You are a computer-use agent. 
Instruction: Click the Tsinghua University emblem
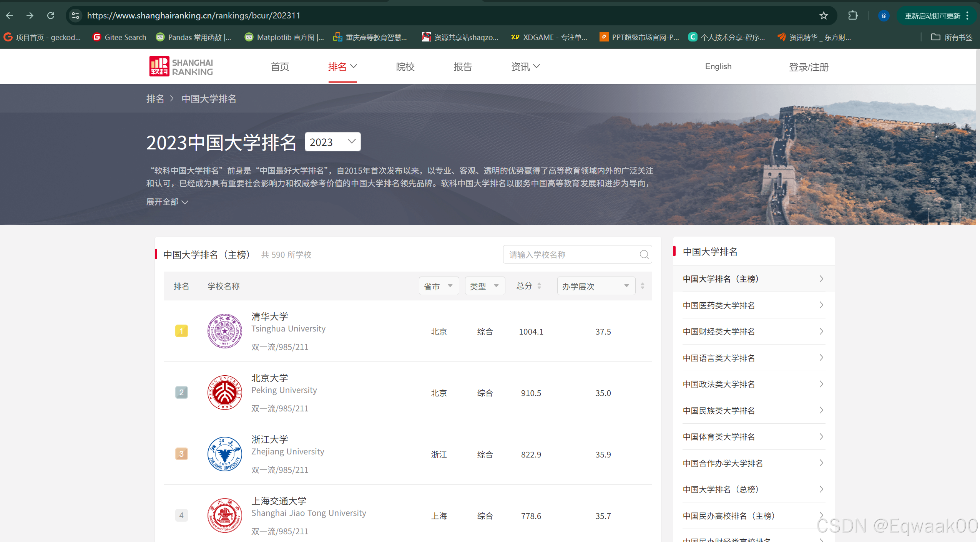coord(224,331)
